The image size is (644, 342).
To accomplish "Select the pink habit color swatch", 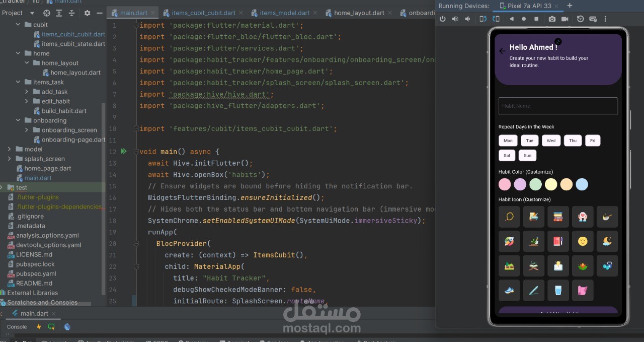I will coord(505,184).
